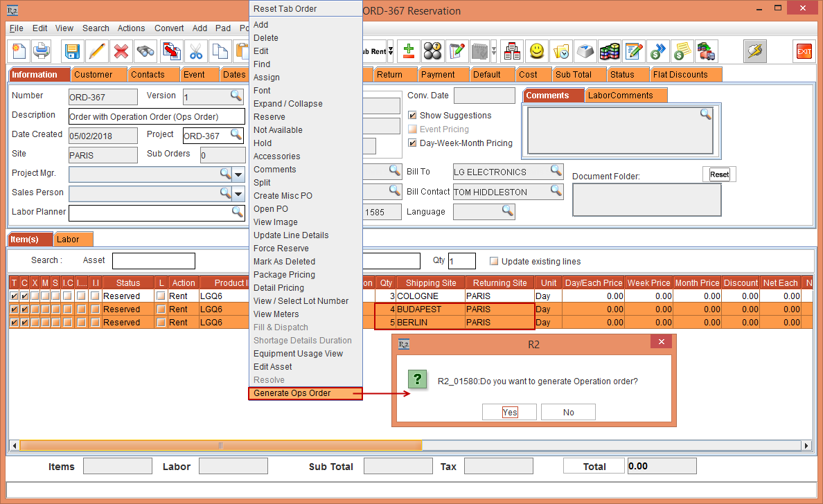This screenshot has height=504, width=823.
Task: Click the green plus red minus icon
Action: tap(409, 51)
